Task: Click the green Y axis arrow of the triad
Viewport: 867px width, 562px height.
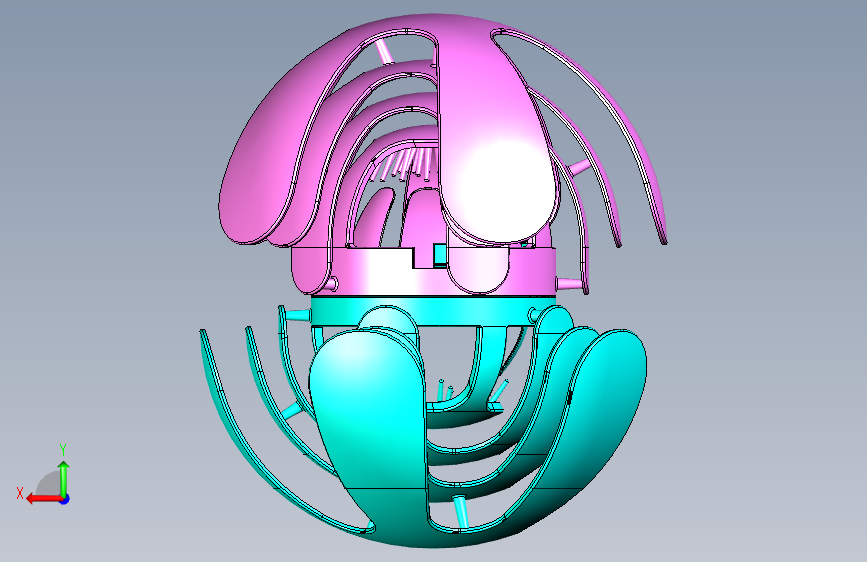Action: (x=64, y=478)
